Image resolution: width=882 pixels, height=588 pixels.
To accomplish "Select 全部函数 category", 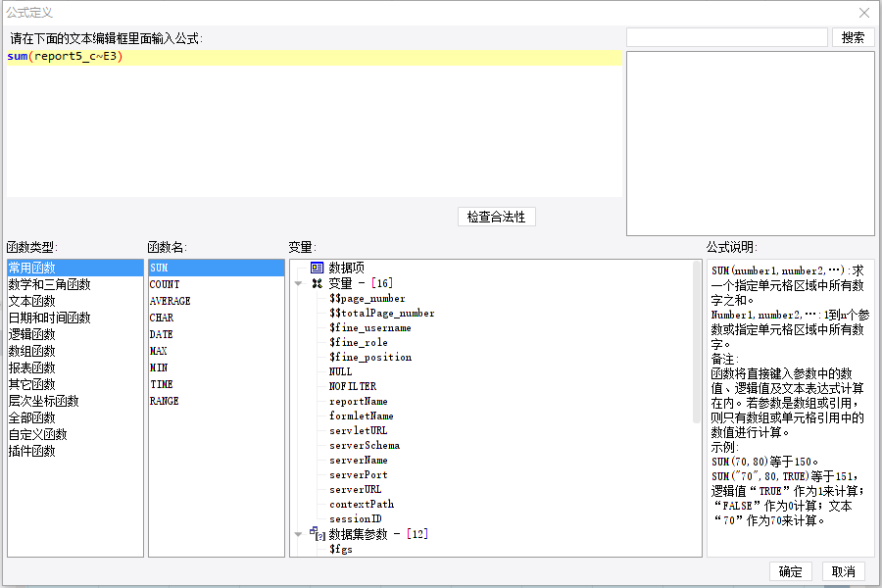I will pyautogui.click(x=74, y=417).
